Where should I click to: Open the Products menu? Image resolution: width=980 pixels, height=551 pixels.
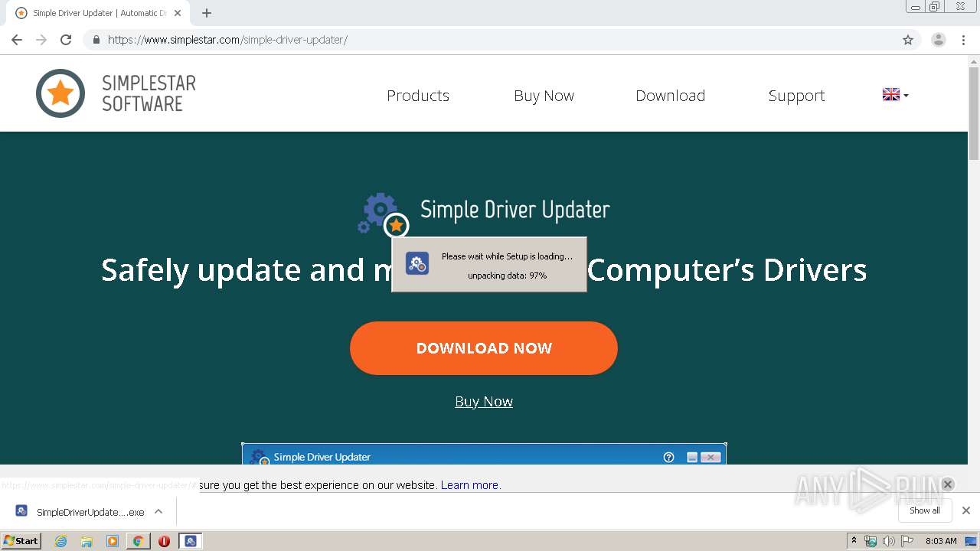point(418,96)
